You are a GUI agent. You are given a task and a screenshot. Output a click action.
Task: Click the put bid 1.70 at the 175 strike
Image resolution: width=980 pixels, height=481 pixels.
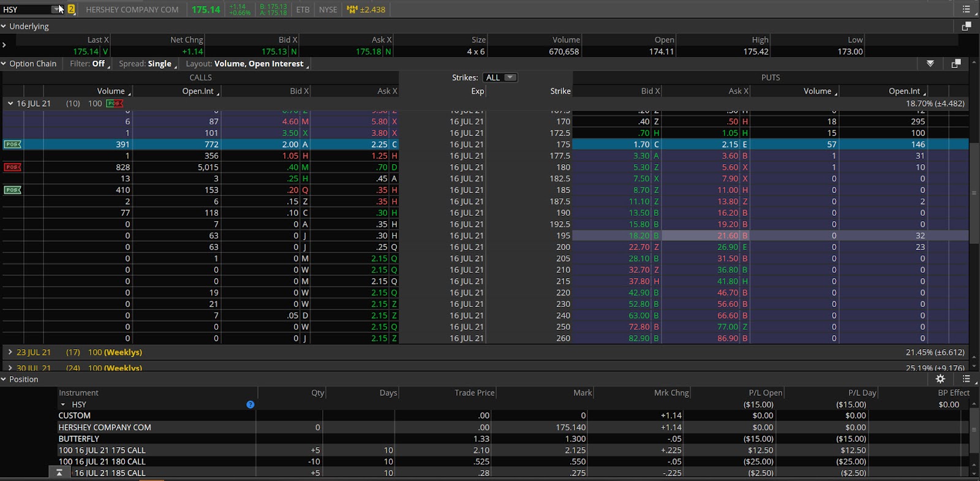coord(641,145)
